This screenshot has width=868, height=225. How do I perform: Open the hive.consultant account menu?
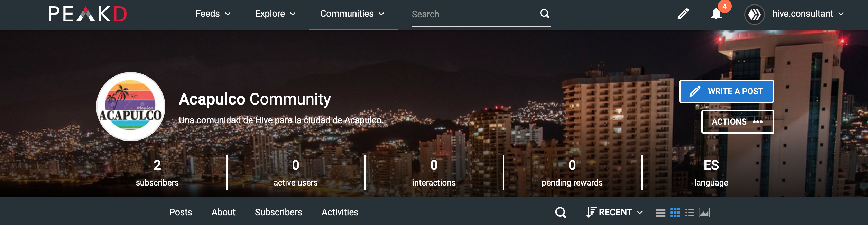(808, 14)
